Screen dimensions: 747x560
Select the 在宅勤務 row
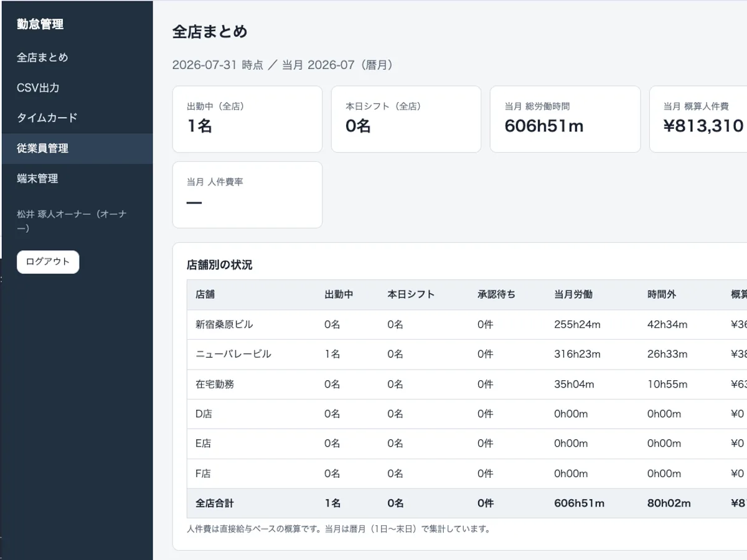(x=467, y=385)
